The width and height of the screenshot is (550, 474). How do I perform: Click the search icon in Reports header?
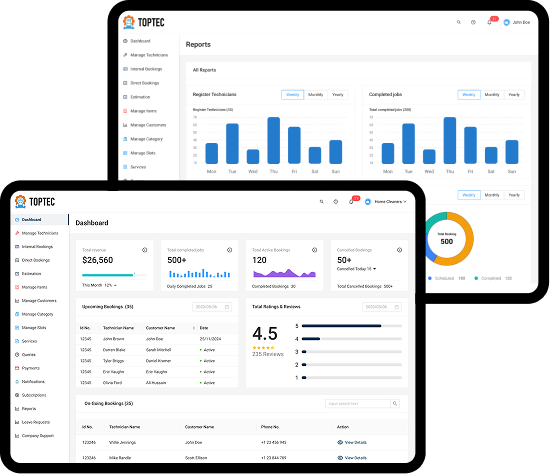pyautogui.click(x=458, y=22)
